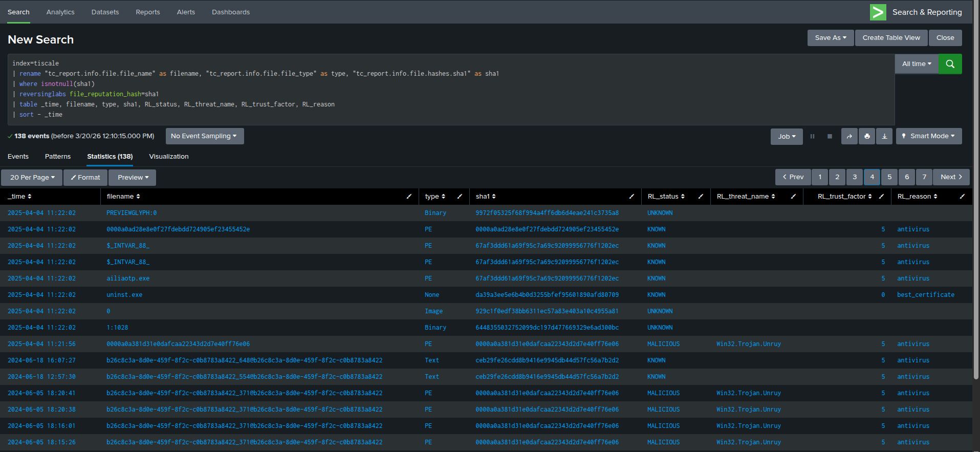Sort by the RL_trust_factor column header
The height and width of the screenshot is (452, 980).
click(x=844, y=197)
